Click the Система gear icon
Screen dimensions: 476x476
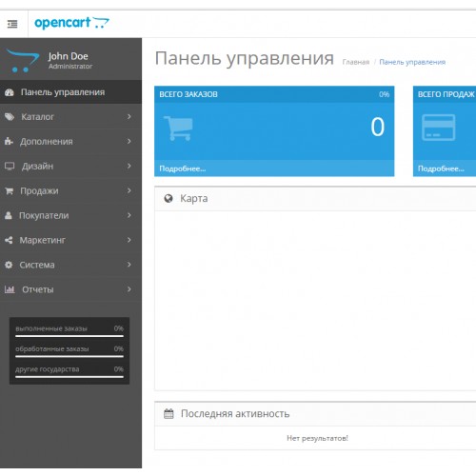coord(9,265)
